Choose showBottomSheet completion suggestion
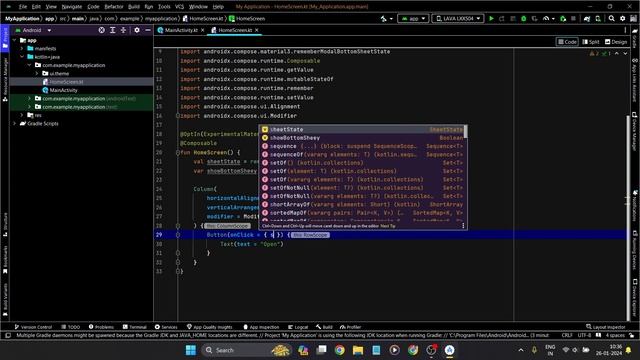The image size is (640, 360). tap(363, 138)
